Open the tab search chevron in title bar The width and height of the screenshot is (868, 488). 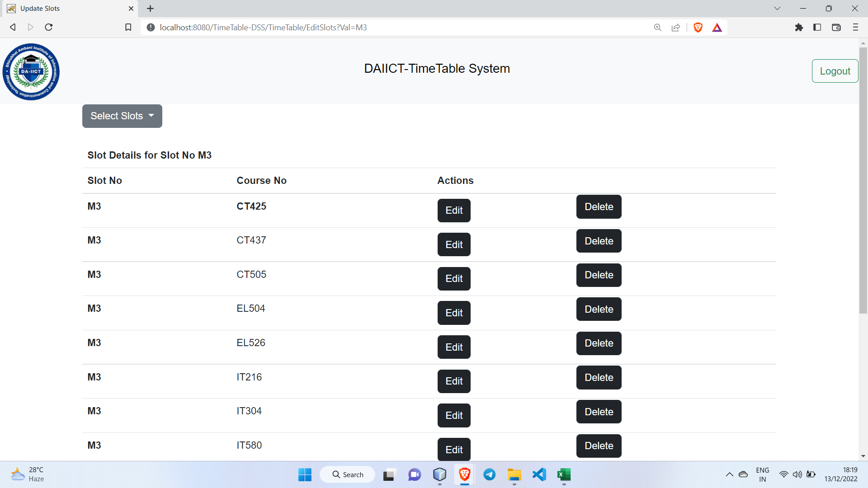(x=777, y=9)
